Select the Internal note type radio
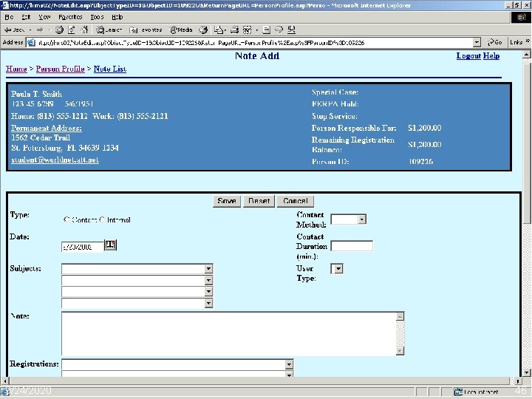The image size is (532, 399). coord(102,219)
